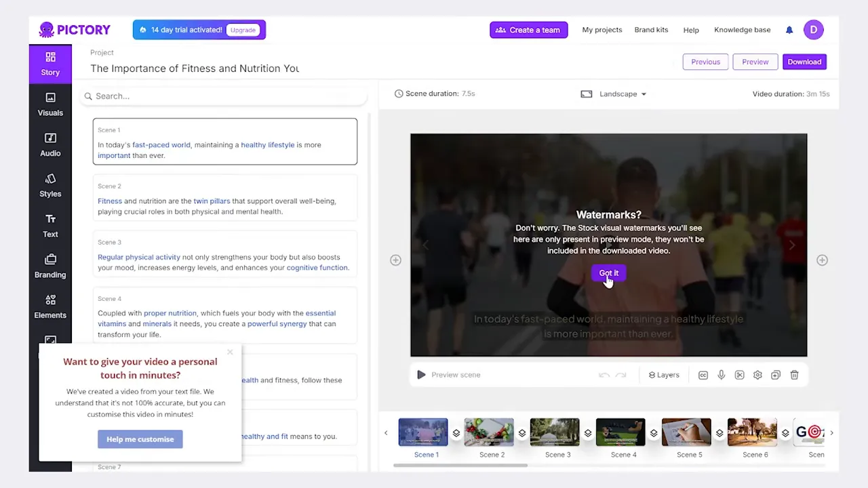The height and width of the screenshot is (488, 868).
Task: Click the Scene duration clock icon
Action: [399, 94]
